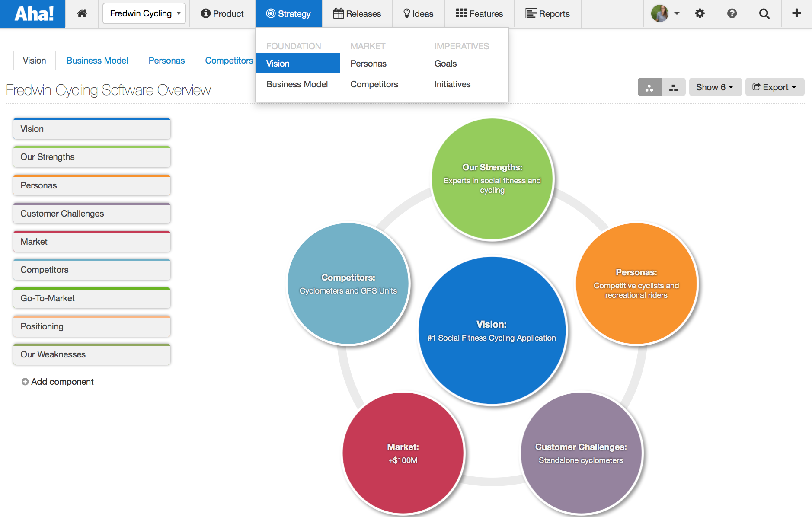Image resolution: width=812 pixels, height=517 pixels.
Task: Click the add (+) icon
Action: [796, 13]
